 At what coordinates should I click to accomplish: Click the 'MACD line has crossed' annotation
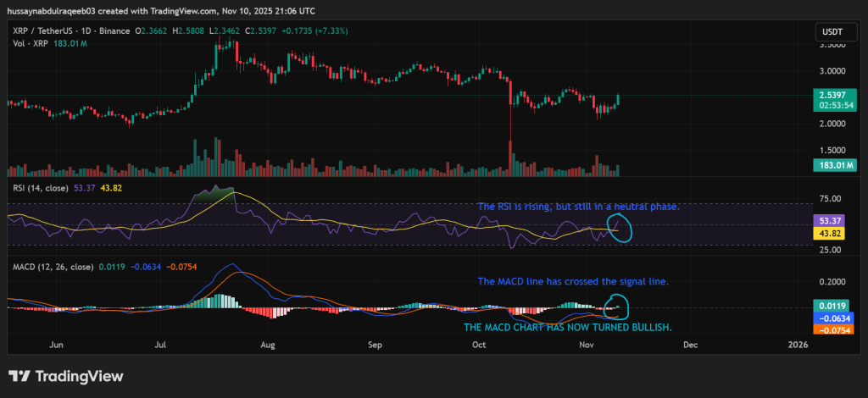(x=574, y=281)
